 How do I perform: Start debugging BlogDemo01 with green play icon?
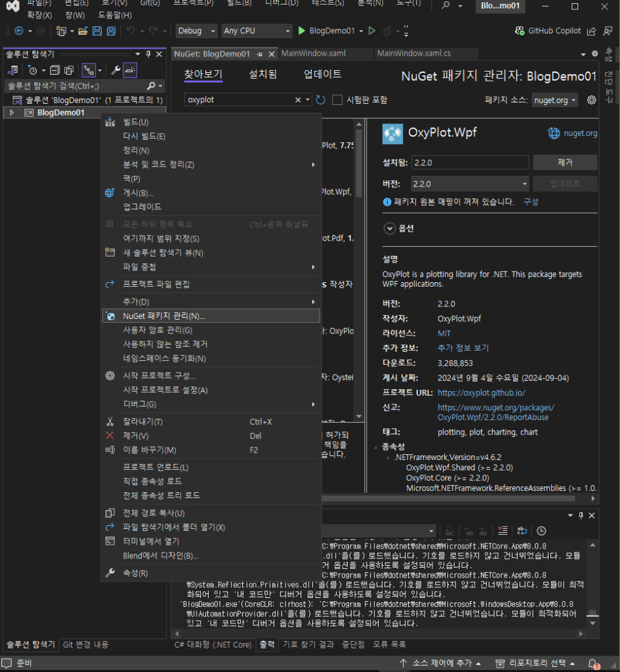[302, 31]
